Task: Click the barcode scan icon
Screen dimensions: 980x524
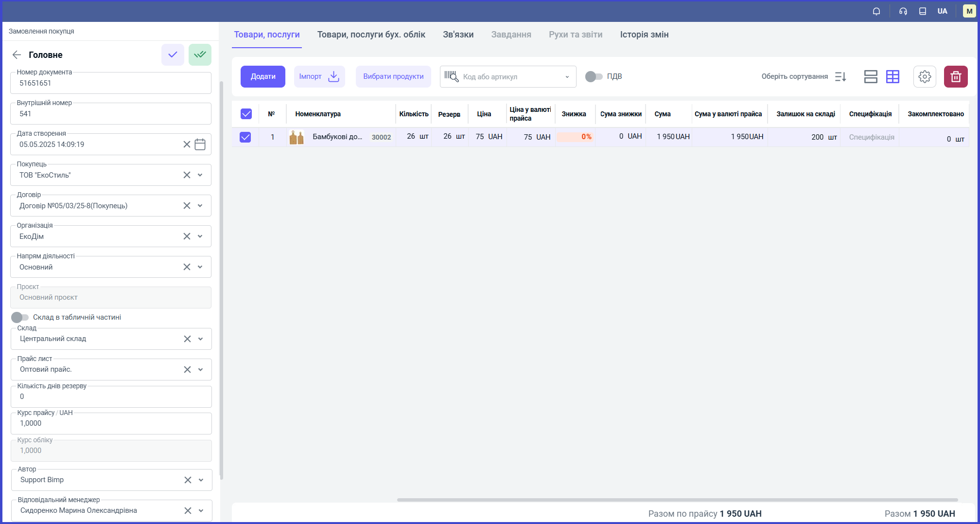Action: [452, 76]
